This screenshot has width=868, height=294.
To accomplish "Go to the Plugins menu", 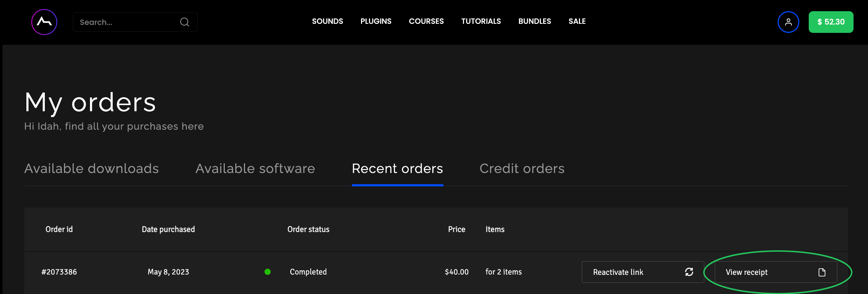I will click(376, 21).
